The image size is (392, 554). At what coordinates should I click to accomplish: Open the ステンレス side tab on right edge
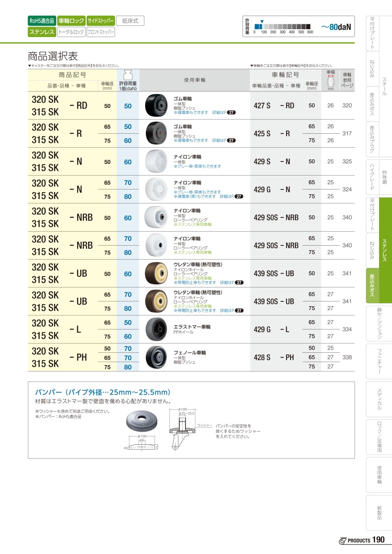click(385, 250)
